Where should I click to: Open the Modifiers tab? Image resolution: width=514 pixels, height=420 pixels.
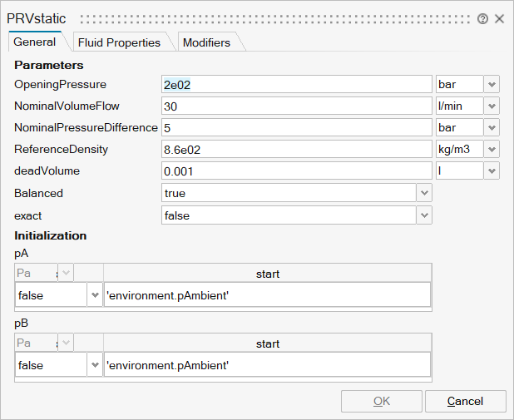(x=206, y=42)
